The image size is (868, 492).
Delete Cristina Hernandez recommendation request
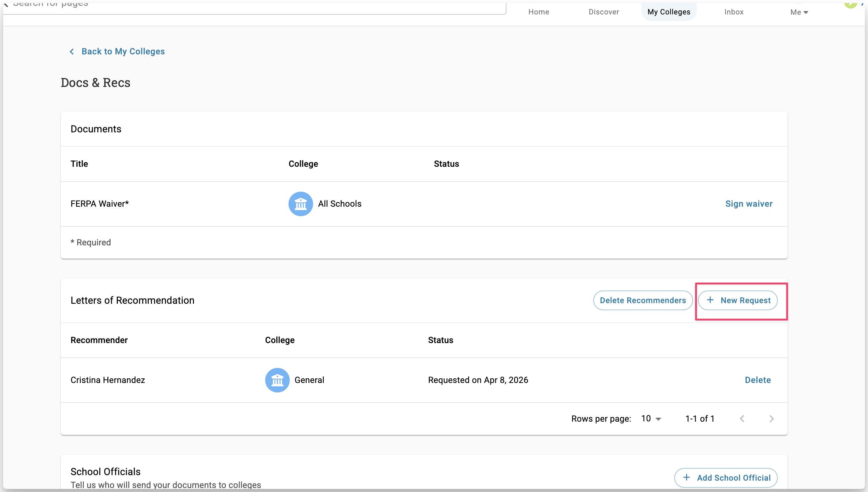[x=757, y=380]
